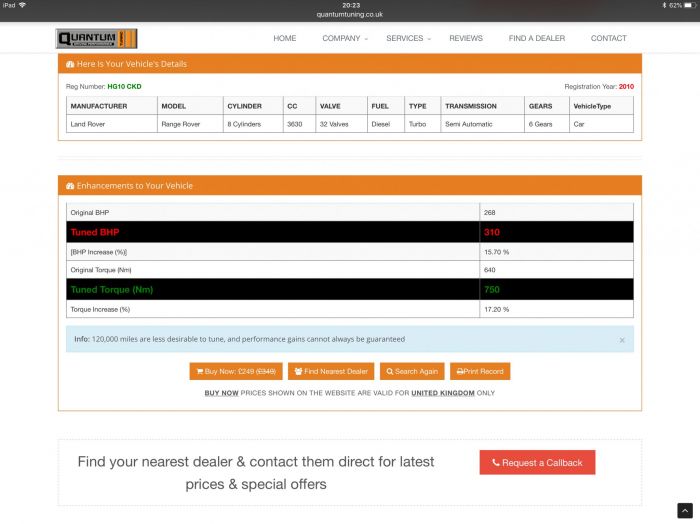This screenshot has width=700, height=524.
Task: Open the HOME menu item
Action: point(284,38)
